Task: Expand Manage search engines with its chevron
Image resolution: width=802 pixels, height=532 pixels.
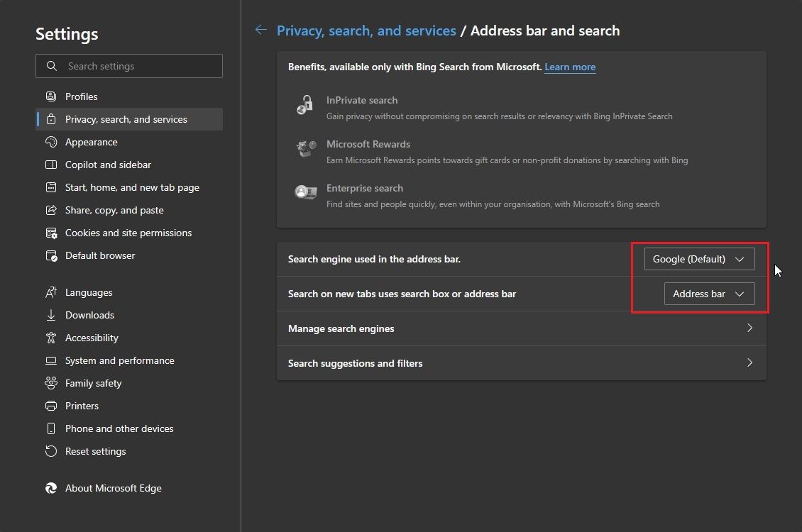Action: [749, 328]
